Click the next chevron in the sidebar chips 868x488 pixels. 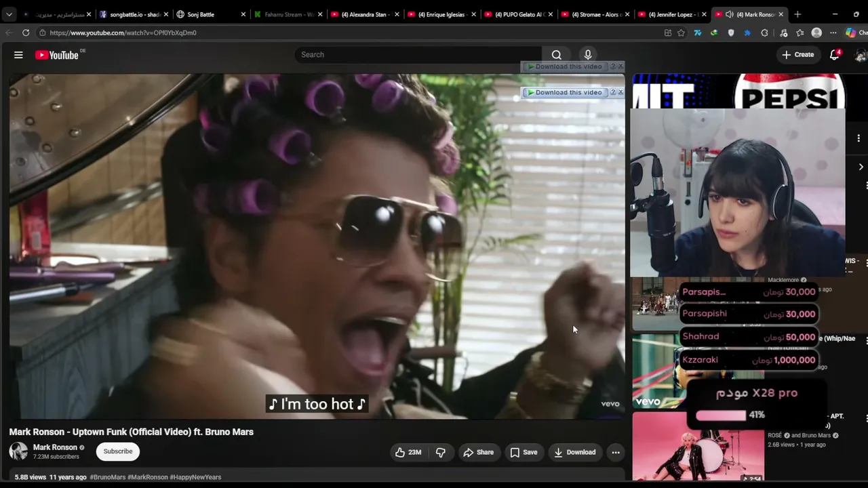point(861,167)
